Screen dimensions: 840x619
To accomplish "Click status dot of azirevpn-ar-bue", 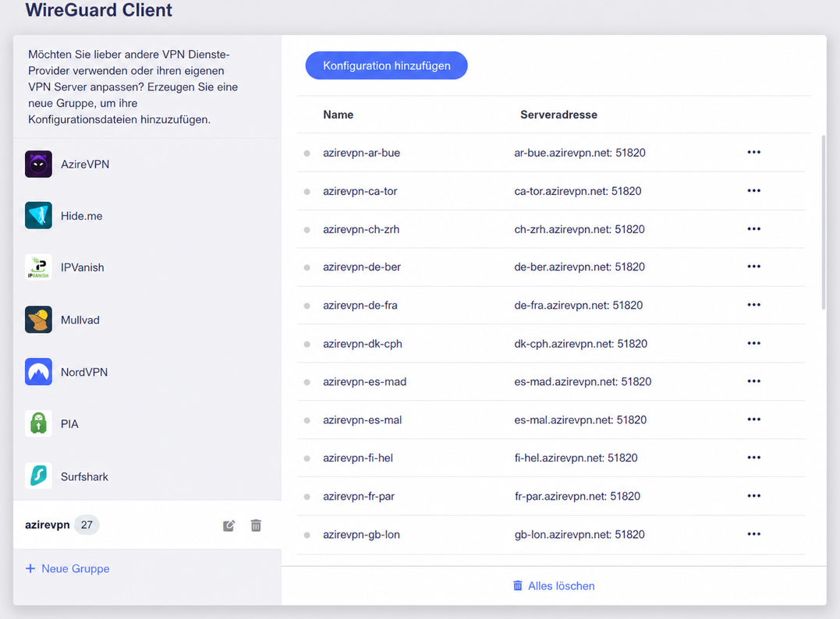I will [x=307, y=153].
